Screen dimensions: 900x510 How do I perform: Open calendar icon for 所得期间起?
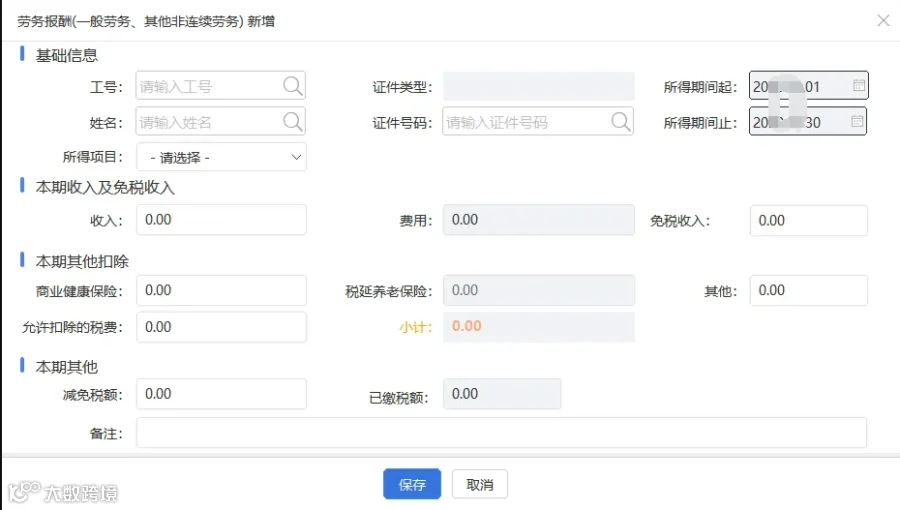858,85
